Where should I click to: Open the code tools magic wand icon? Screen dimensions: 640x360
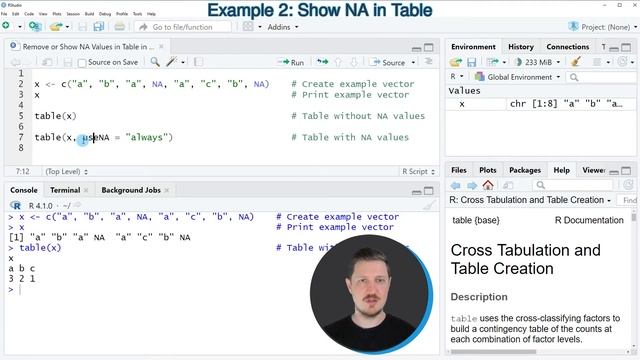pyautogui.click(x=171, y=62)
